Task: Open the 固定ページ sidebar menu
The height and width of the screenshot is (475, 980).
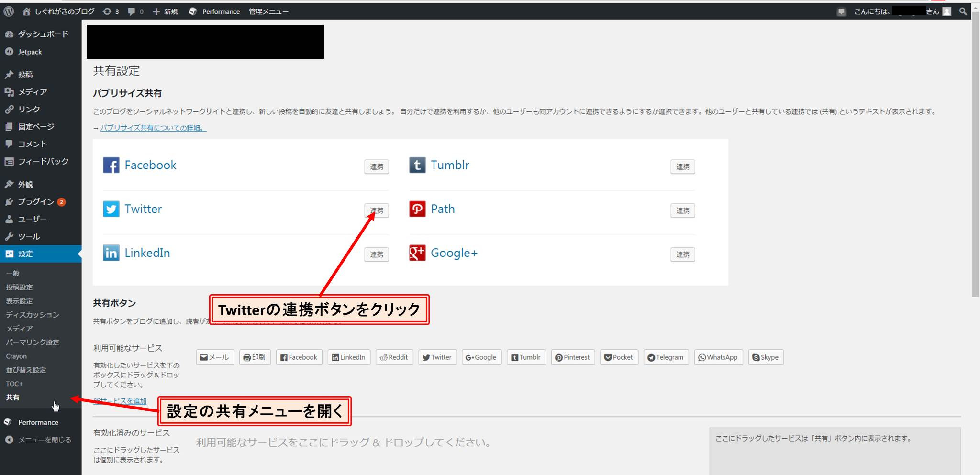Action: click(x=41, y=127)
